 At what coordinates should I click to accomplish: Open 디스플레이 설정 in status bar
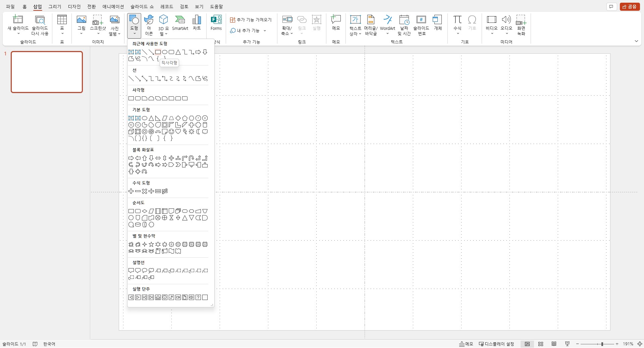pos(496,344)
